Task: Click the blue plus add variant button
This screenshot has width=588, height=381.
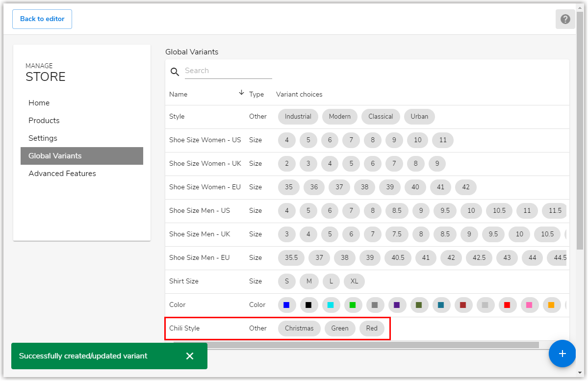Action: pos(562,354)
